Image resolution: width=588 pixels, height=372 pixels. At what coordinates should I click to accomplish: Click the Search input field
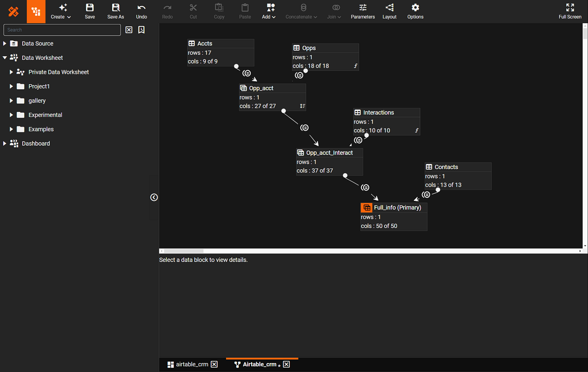tap(62, 30)
